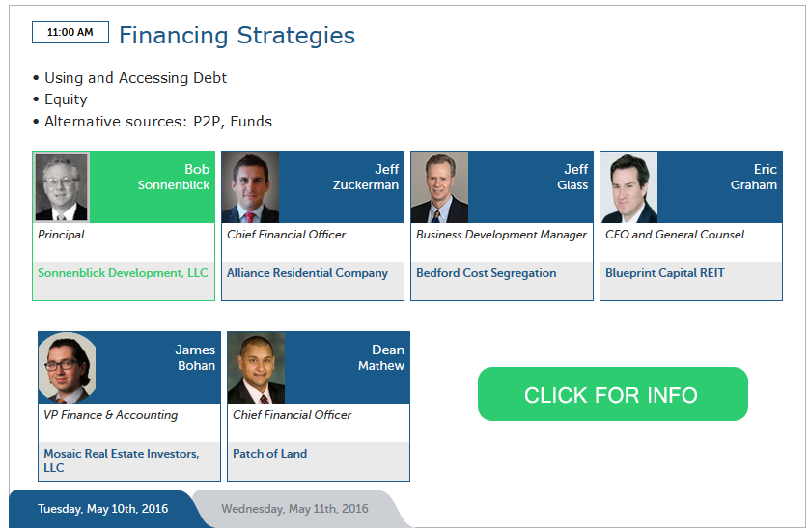Select the Tuesday, May 10th, 2016 tab

[102, 509]
